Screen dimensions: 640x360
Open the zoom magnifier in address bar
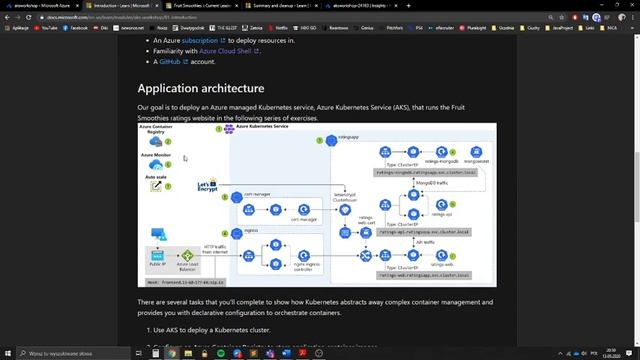pyautogui.click(x=551, y=17)
